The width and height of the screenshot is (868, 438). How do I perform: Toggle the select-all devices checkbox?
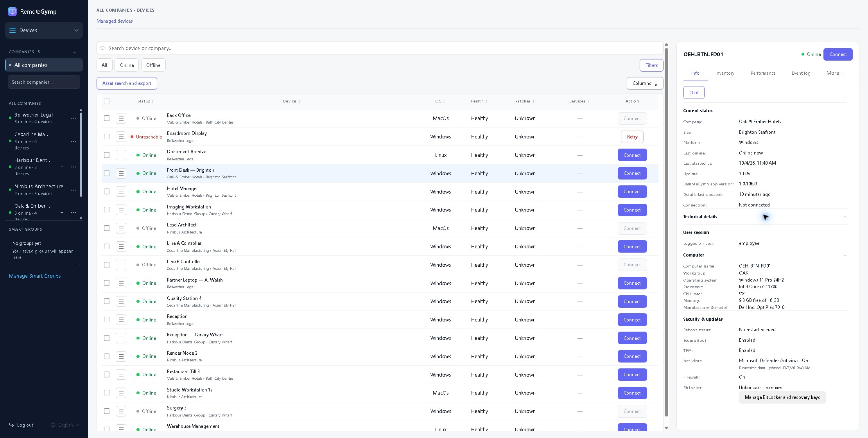[x=107, y=101]
